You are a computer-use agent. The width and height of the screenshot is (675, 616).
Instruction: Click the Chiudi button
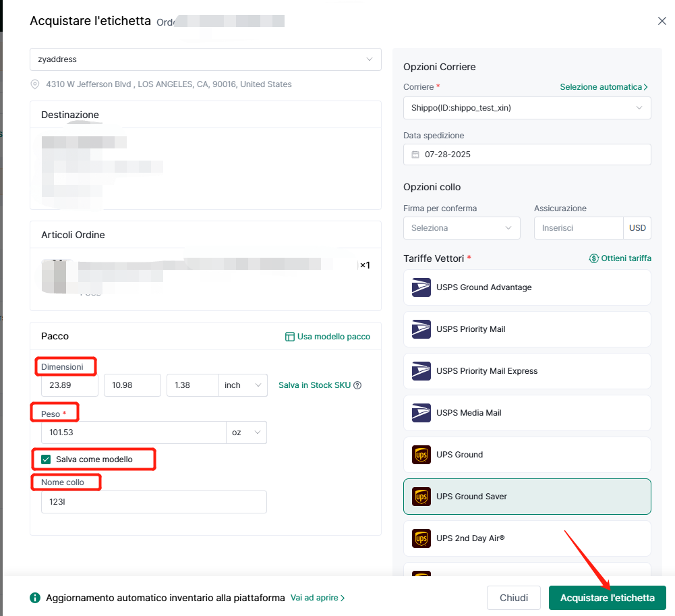pos(514,598)
